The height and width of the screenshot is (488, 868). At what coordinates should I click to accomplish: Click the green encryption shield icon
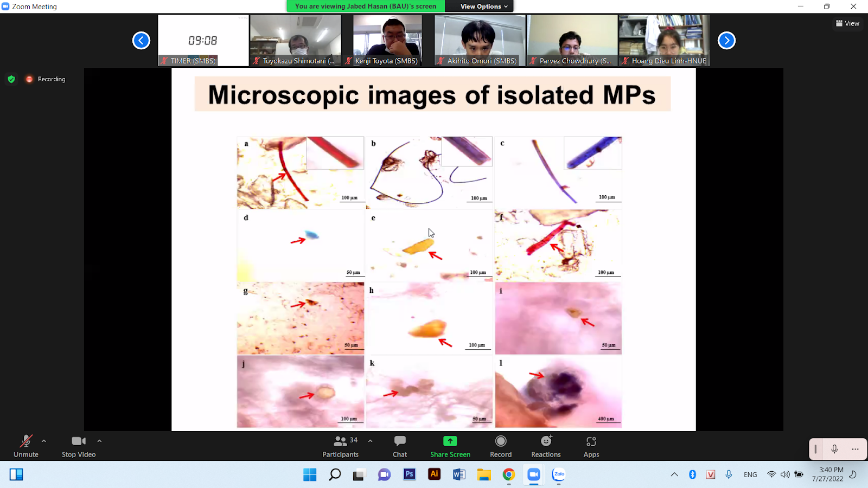[11, 79]
